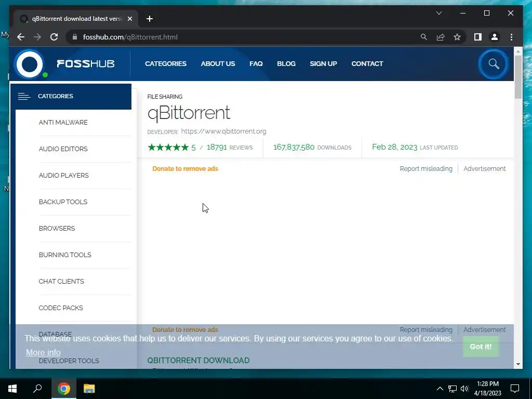The width and height of the screenshot is (532, 399).
Task: Click the FossHub logo
Action: [64, 64]
